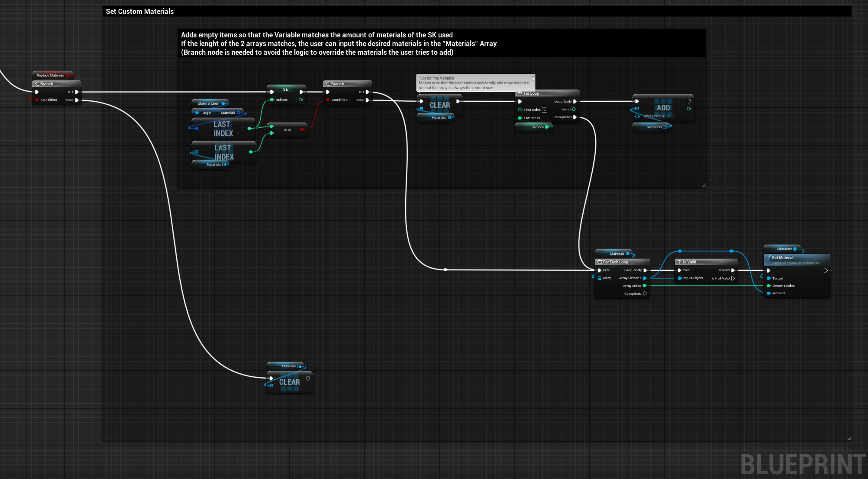
Task: Click the Exec input pin on Is Valid
Action: coord(680,270)
